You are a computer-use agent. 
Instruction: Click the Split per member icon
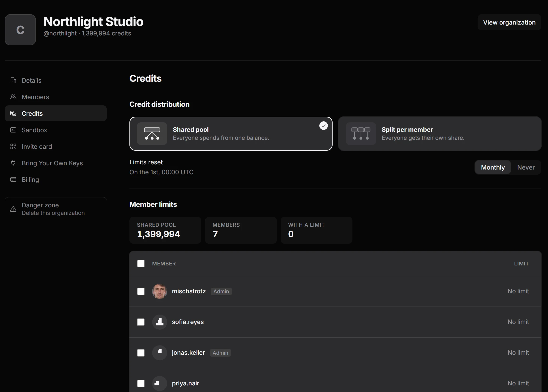(361, 133)
